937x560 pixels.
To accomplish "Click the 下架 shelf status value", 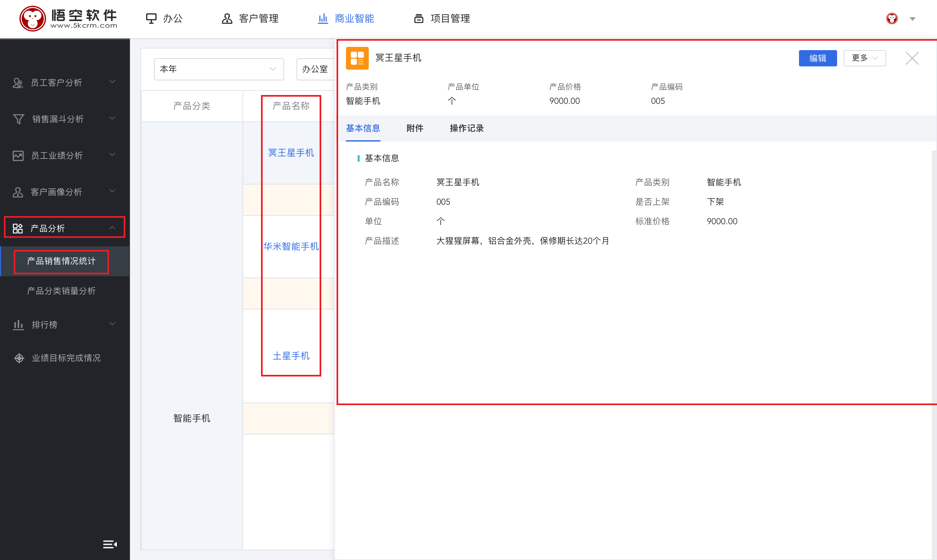I will click(x=715, y=202).
